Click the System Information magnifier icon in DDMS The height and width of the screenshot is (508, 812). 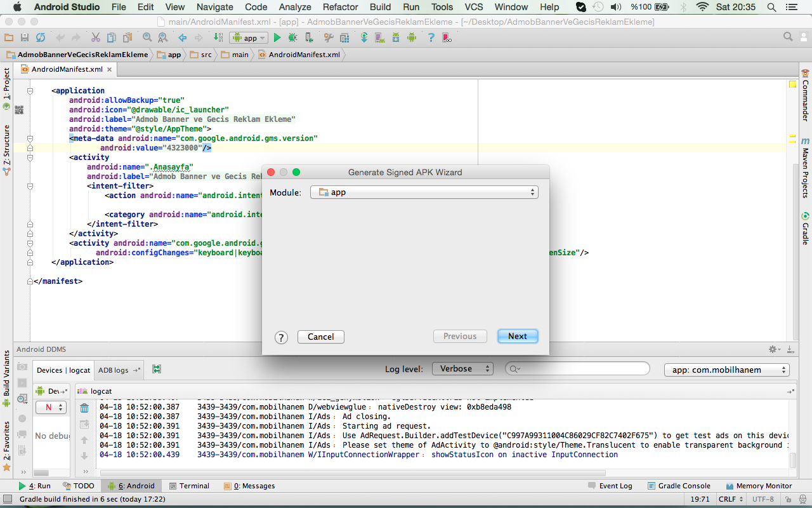(22, 399)
